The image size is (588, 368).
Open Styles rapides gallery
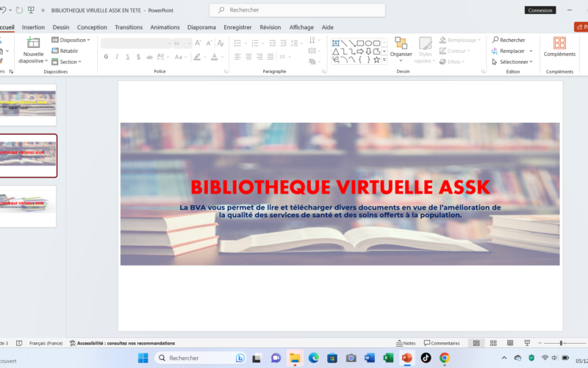tap(425, 49)
